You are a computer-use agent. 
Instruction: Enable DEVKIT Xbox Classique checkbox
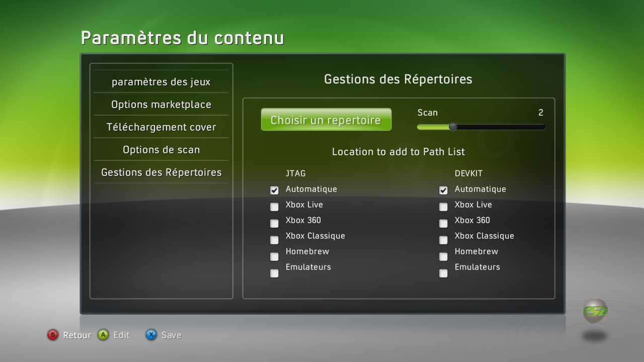click(443, 240)
